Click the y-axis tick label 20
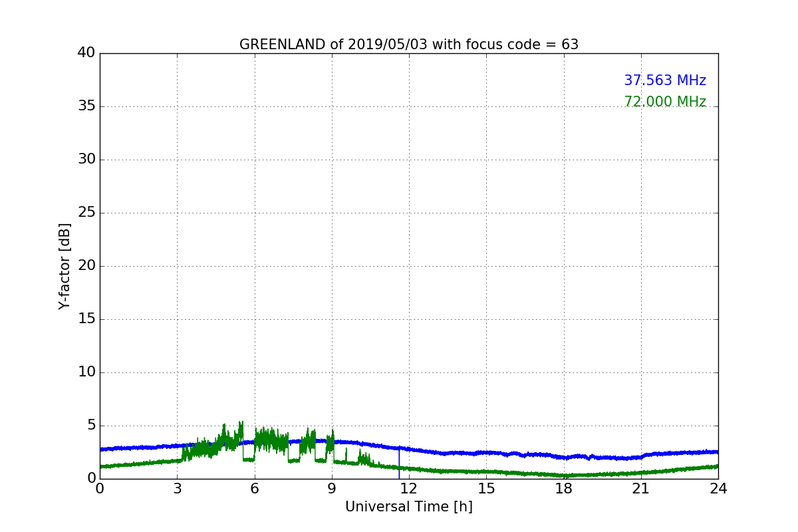Image resolution: width=798 pixels, height=532 pixels. (x=86, y=266)
